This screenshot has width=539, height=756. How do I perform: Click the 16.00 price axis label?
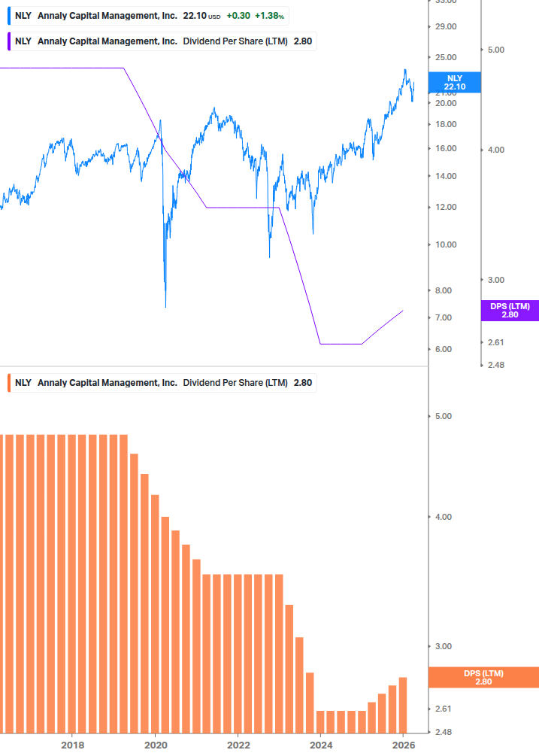pos(446,148)
